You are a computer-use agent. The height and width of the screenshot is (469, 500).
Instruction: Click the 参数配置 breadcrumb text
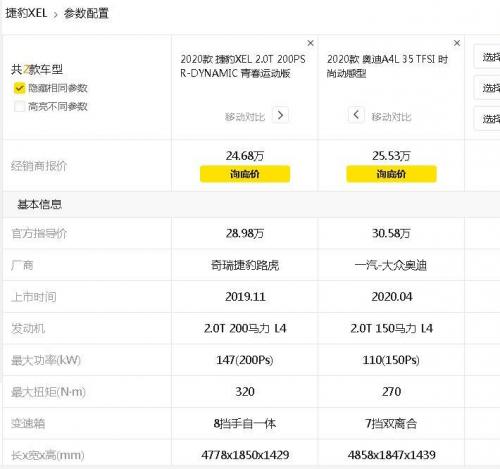86,13
